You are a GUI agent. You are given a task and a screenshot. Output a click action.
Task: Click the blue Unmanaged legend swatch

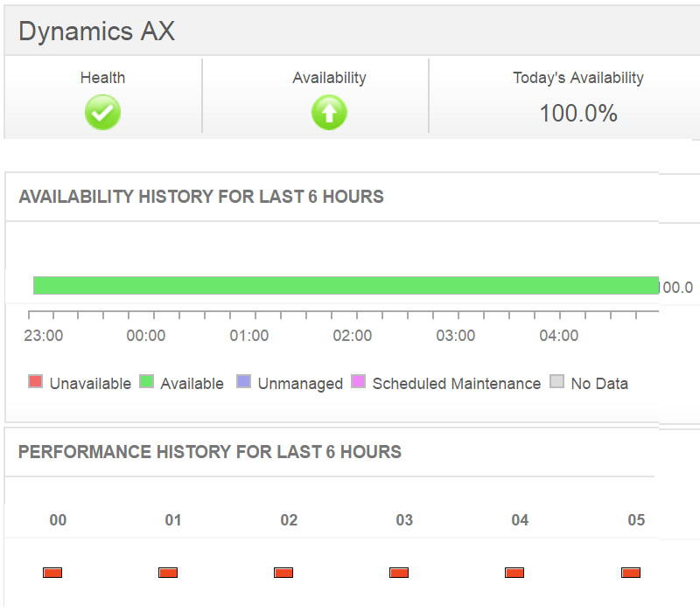point(243,381)
